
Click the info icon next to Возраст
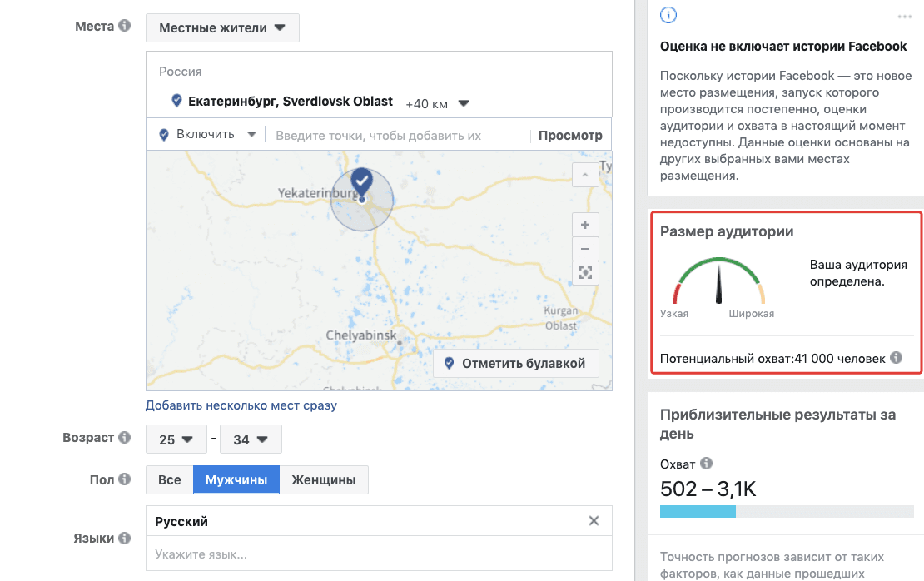click(x=124, y=437)
